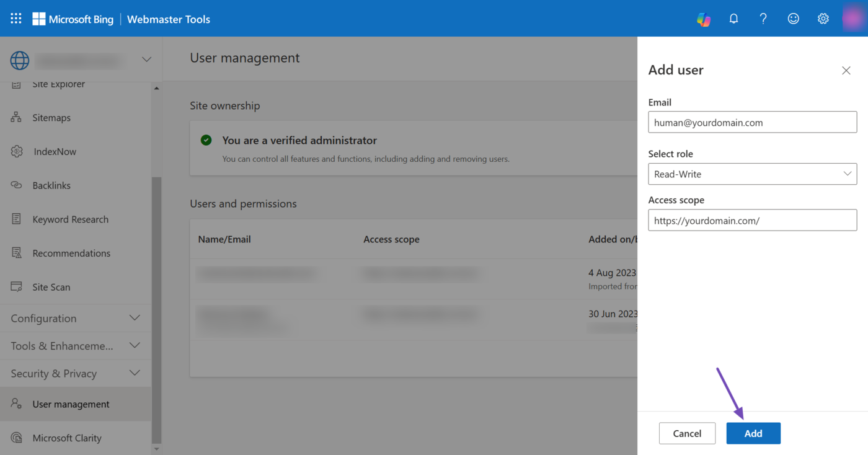Click the Access scope text field

click(752, 221)
